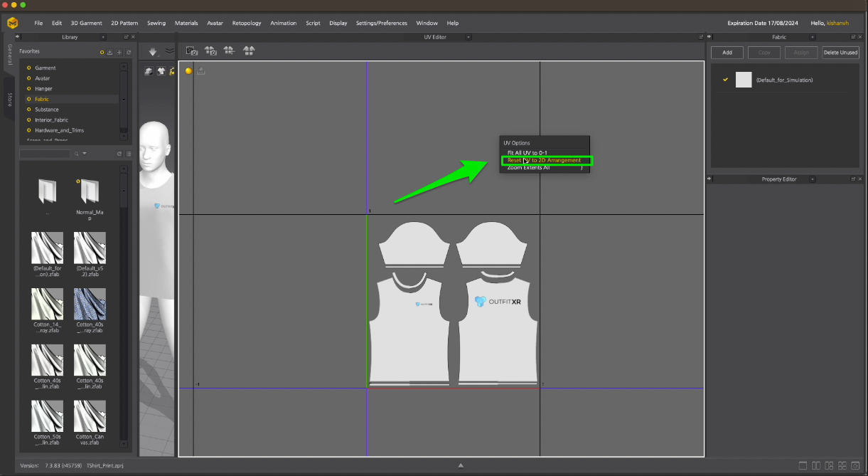
Task: Open the Materials menu
Action: pos(186,23)
